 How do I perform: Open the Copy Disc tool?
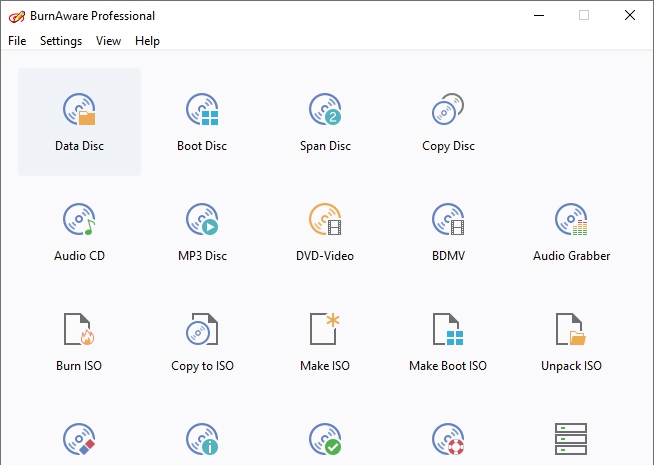[448, 122]
